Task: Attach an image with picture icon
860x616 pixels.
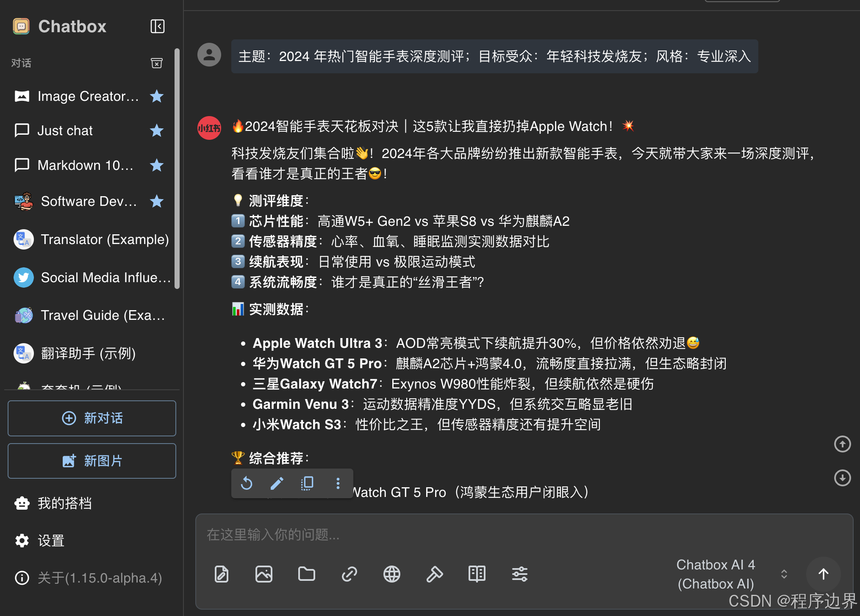Action: (x=264, y=574)
